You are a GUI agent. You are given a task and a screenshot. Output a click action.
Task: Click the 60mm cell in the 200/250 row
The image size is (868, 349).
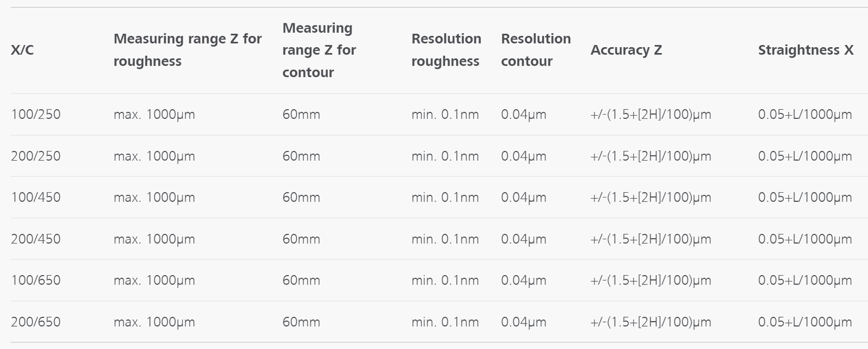(301, 156)
